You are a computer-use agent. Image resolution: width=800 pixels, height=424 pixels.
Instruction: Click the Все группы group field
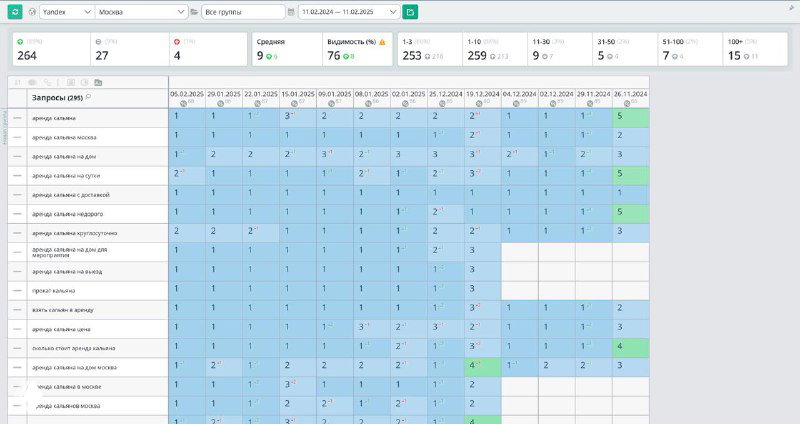point(243,12)
